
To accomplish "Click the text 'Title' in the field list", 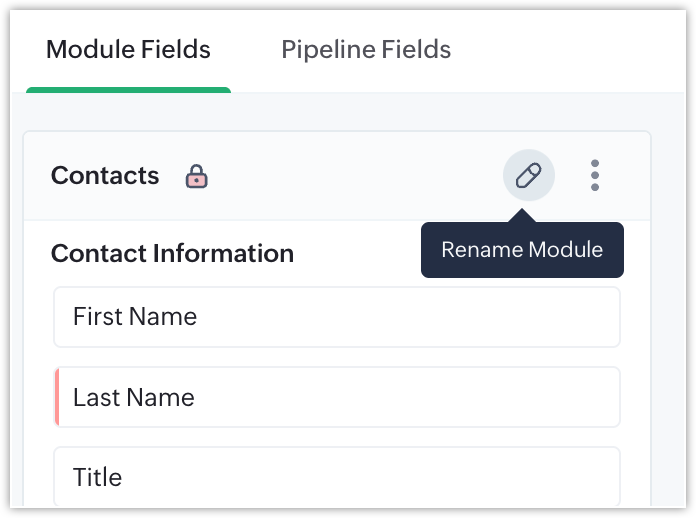I will (x=97, y=477).
